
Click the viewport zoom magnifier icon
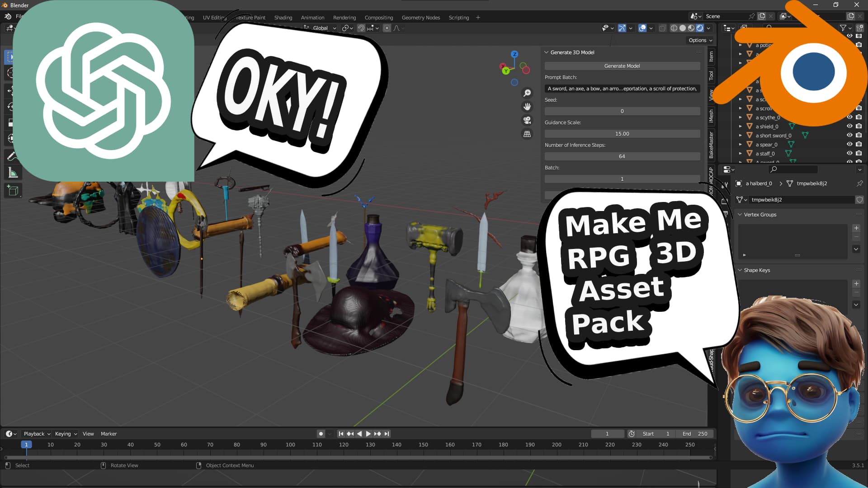(527, 93)
